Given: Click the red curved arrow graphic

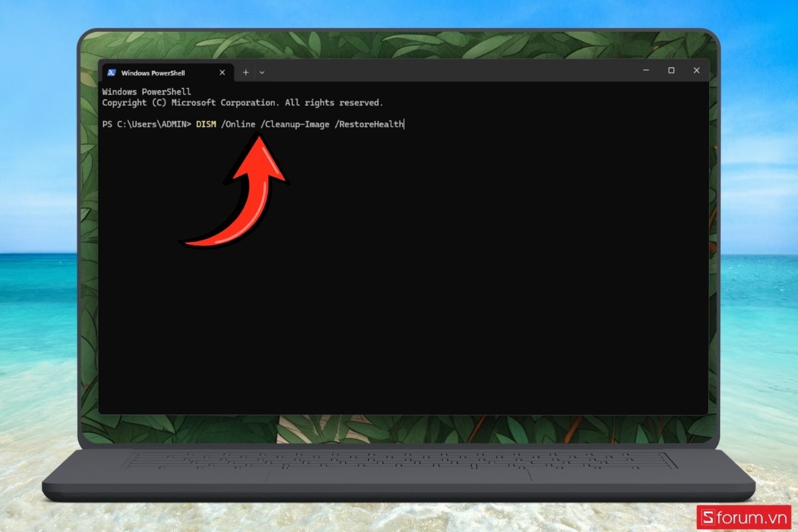Looking at the screenshot, I should pos(236,188).
